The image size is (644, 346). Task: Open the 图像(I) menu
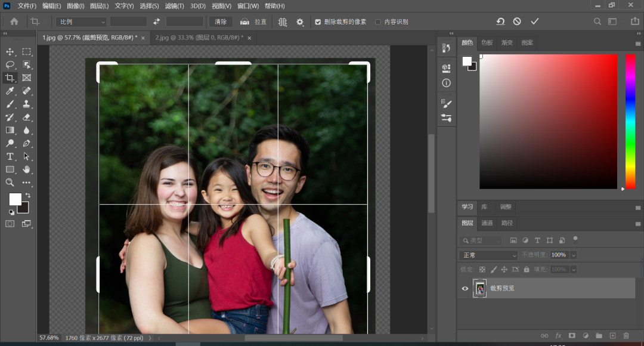[76, 6]
